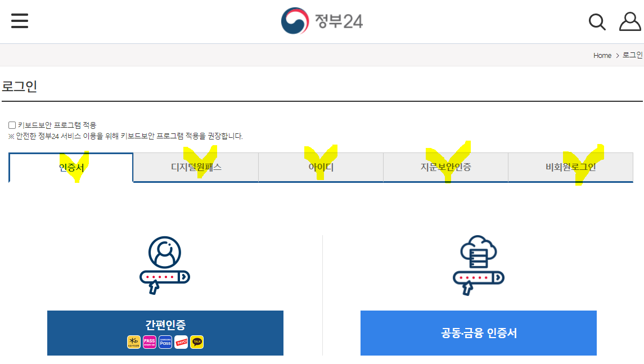This screenshot has height=364, width=644.
Task: Click the pink PASS icon
Action: [150, 342]
